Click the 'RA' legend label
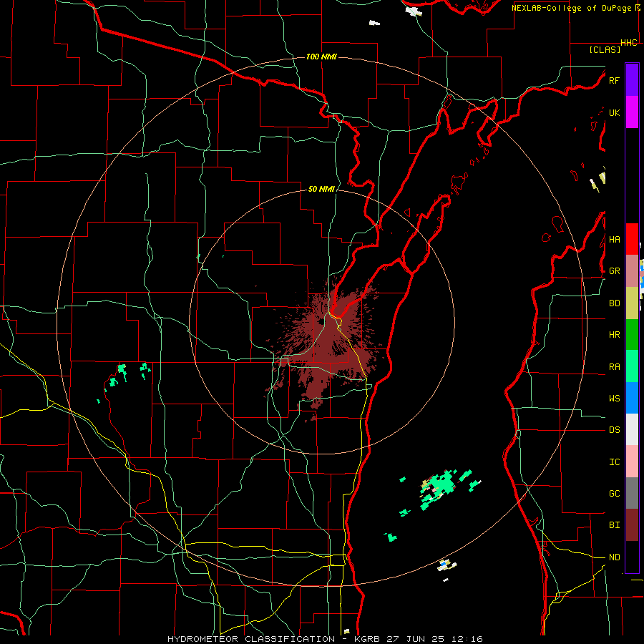644x644 pixels. tap(614, 367)
